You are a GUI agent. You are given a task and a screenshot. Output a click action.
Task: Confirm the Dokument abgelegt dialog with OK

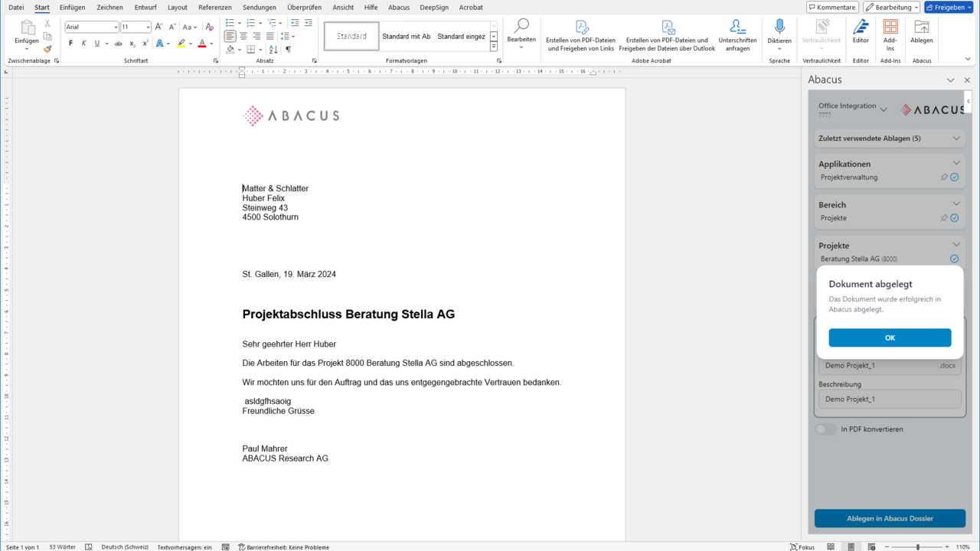click(890, 337)
